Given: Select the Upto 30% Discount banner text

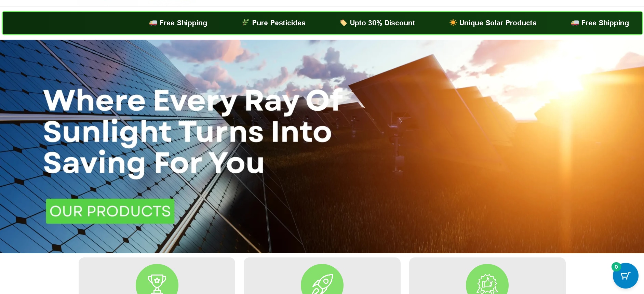Looking at the screenshot, I should pos(382,23).
